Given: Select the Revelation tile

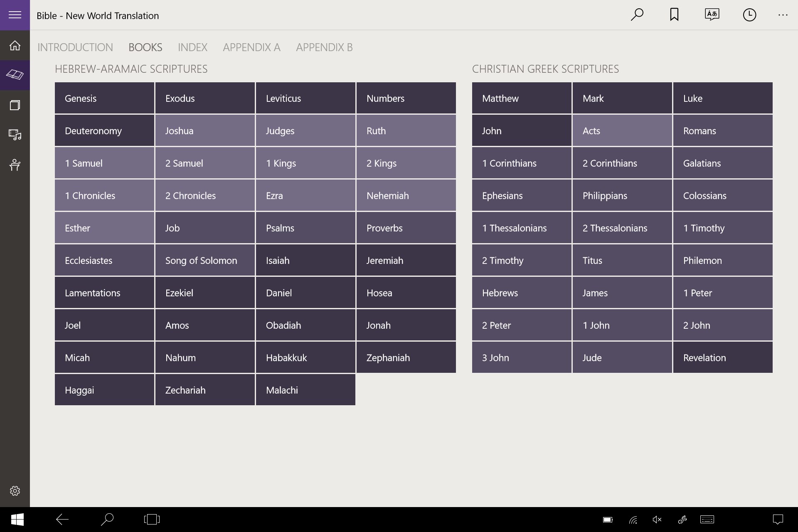Looking at the screenshot, I should (722, 357).
